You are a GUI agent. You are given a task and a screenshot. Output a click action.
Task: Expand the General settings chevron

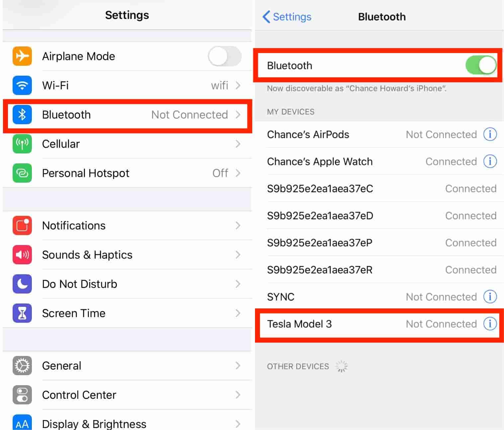(x=238, y=366)
